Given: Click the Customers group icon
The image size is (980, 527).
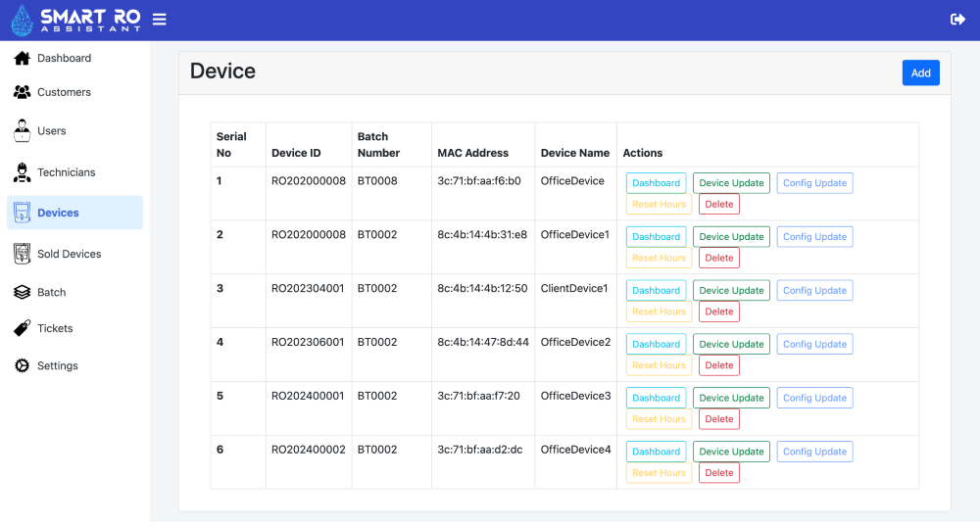Looking at the screenshot, I should click(x=22, y=92).
